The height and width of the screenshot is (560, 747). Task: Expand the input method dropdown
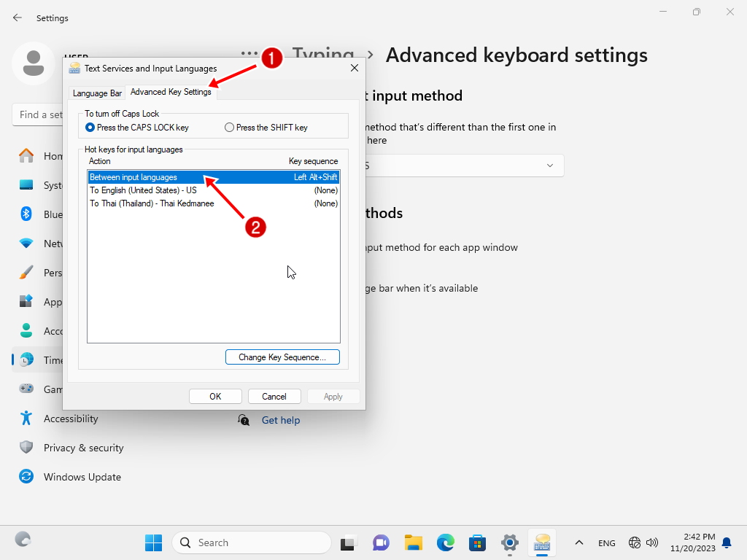click(549, 166)
